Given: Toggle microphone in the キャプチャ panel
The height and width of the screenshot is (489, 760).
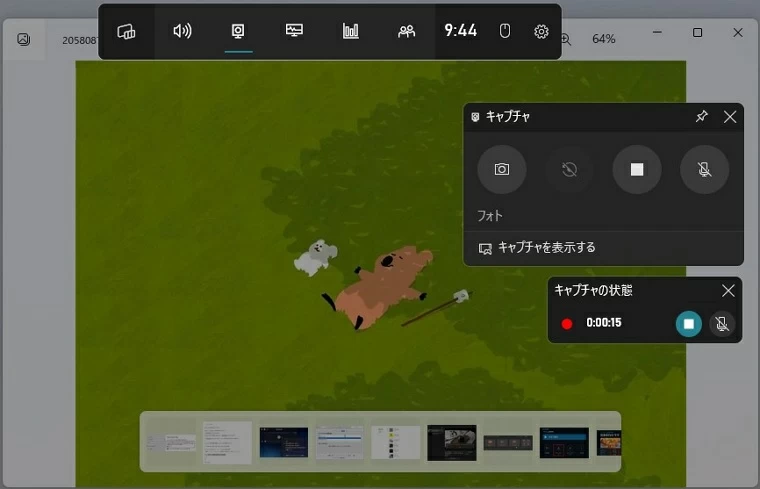Looking at the screenshot, I should click(x=704, y=169).
